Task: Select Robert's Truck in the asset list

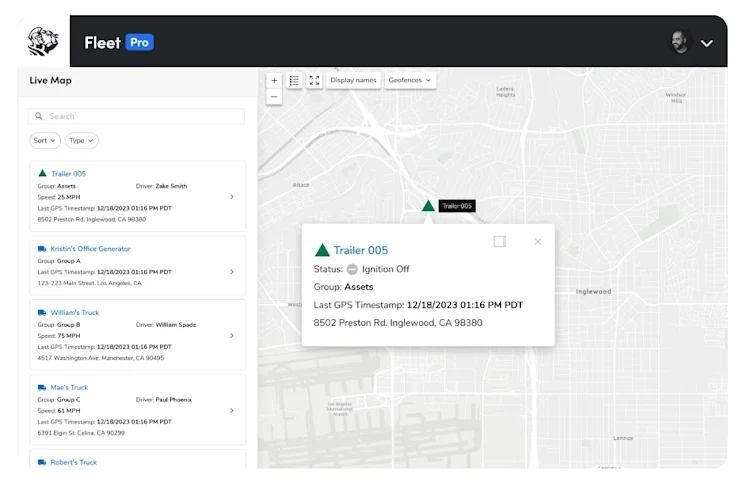Action: 74,462
